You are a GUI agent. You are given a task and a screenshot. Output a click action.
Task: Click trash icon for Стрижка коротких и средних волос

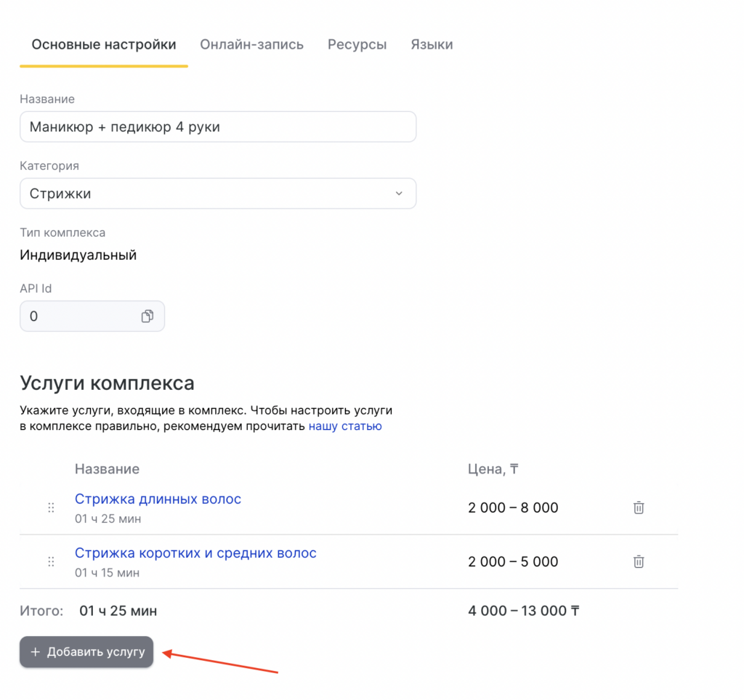(x=638, y=561)
